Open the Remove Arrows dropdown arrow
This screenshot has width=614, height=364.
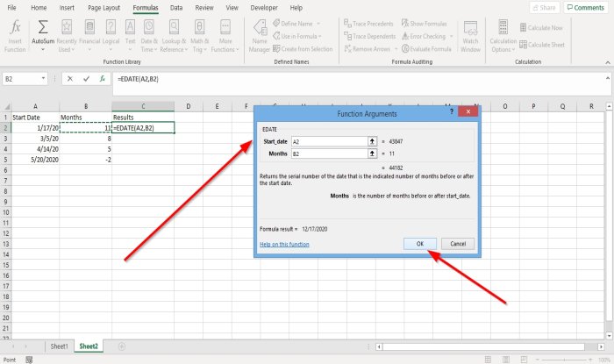(396, 49)
